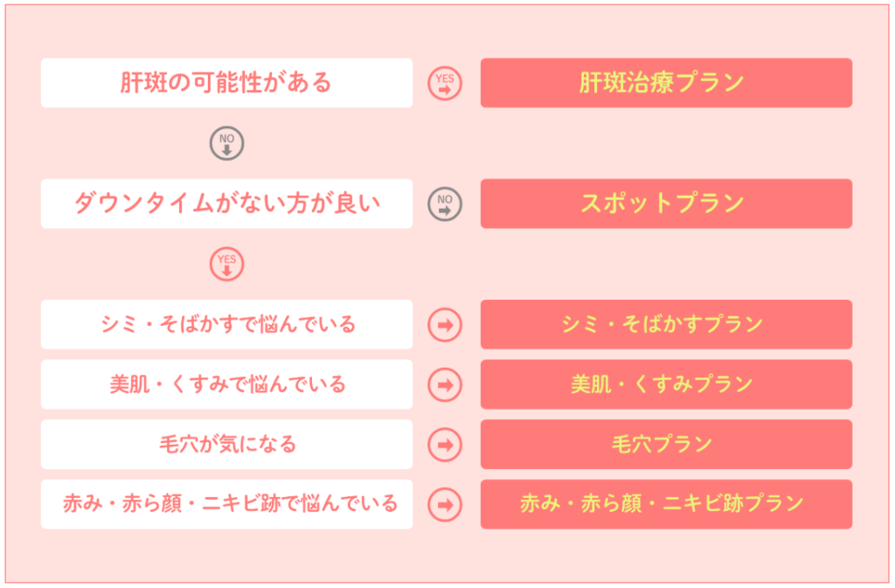The image size is (895, 588).
Task: Click the ダウンタイムがない方が良い question box
Action: (x=226, y=204)
